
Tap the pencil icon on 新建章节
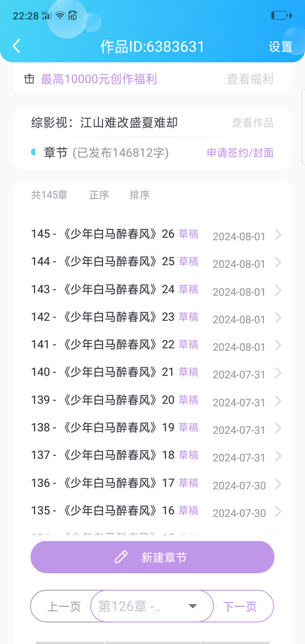click(122, 557)
